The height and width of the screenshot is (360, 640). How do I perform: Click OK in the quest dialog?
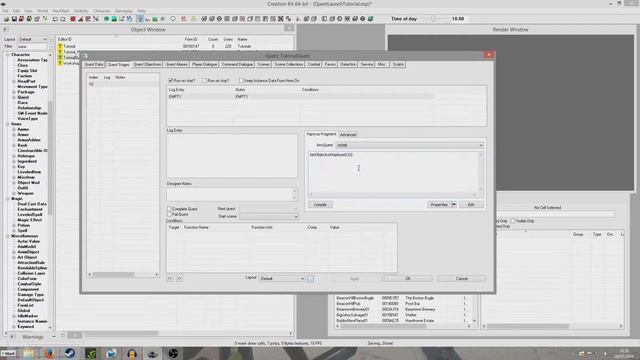[x=407, y=278]
